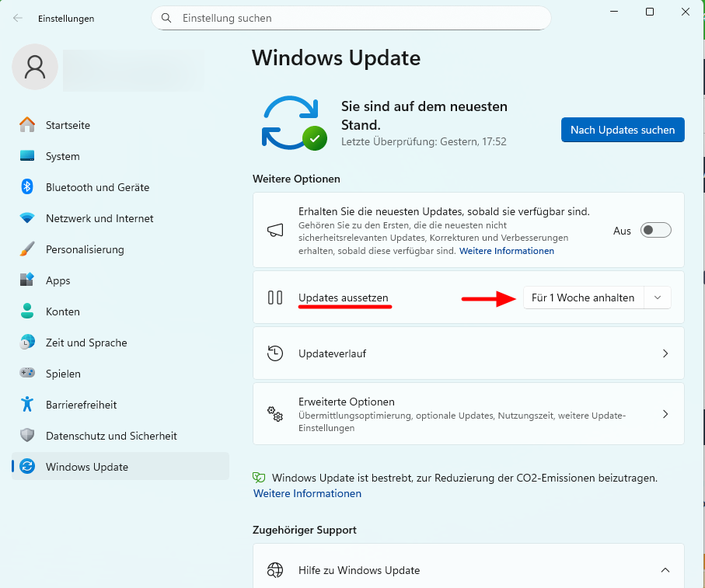Image resolution: width=705 pixels, height=588 pixels.
Task: Open System settings category
Action: click(x=120, y=156)
